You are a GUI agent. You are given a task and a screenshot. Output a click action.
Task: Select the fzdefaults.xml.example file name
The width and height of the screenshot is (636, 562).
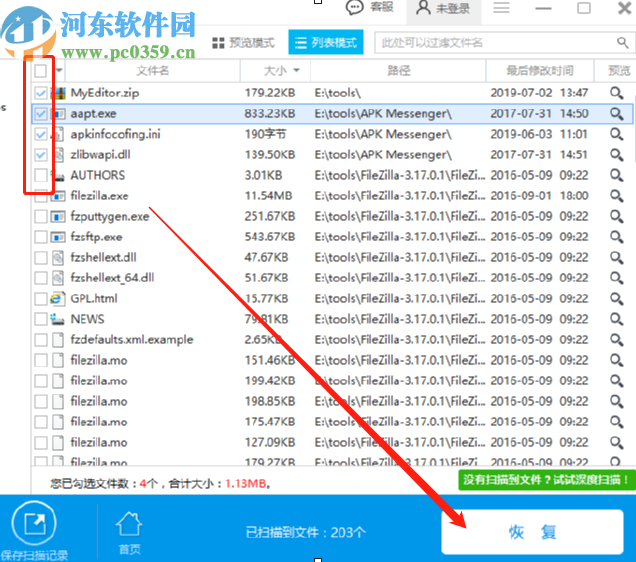tap(132, 339)
